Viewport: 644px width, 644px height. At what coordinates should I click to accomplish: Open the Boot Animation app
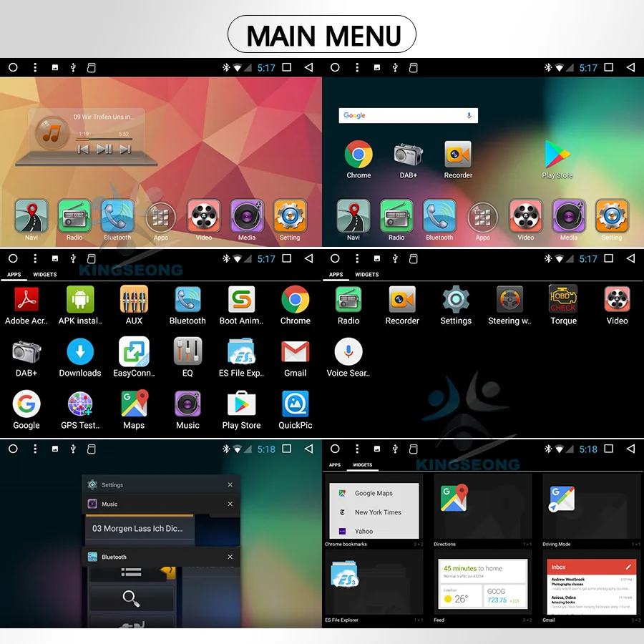[x=242, y=300]
